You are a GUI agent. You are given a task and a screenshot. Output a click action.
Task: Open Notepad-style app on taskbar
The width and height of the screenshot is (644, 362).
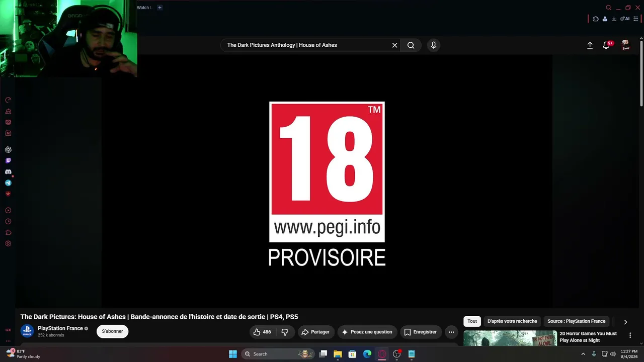412,354
